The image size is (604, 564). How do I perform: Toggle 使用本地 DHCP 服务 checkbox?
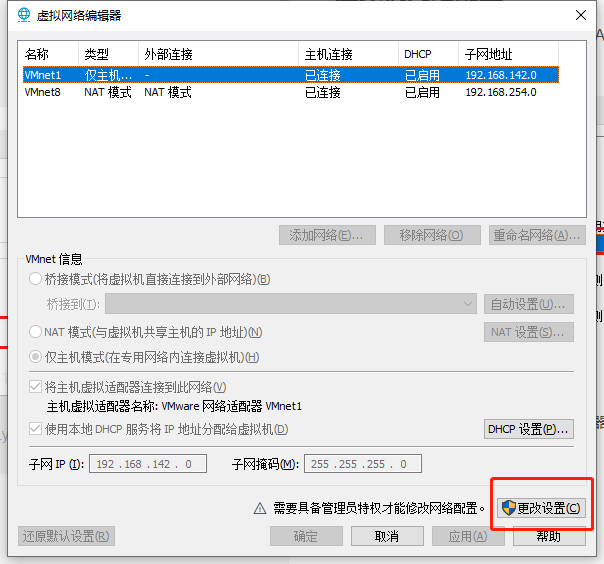[x=35, y=429]
